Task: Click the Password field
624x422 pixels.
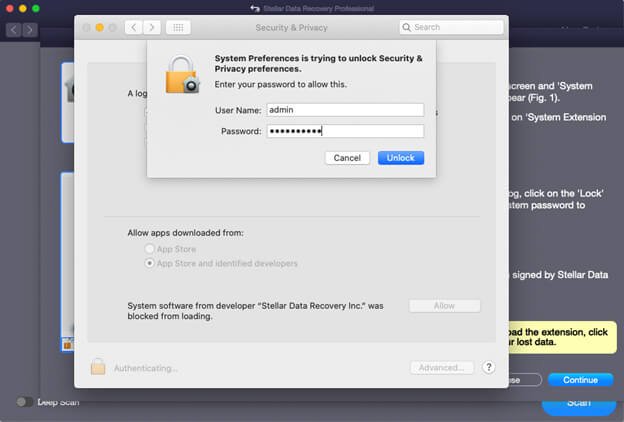Action: click(x=345, y=131)
